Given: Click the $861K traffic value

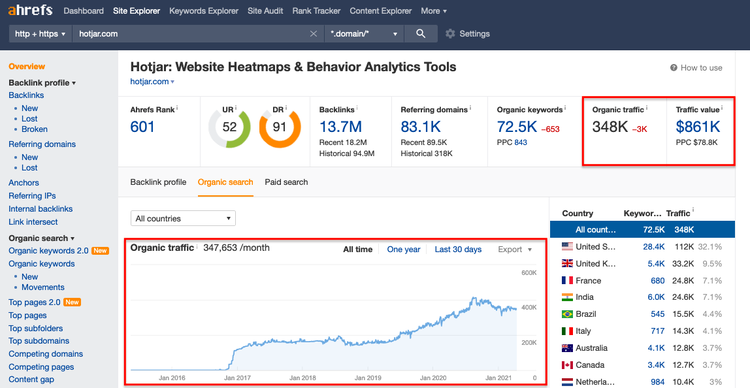Looking at the screenshot, I should click(x=698, y=127).
